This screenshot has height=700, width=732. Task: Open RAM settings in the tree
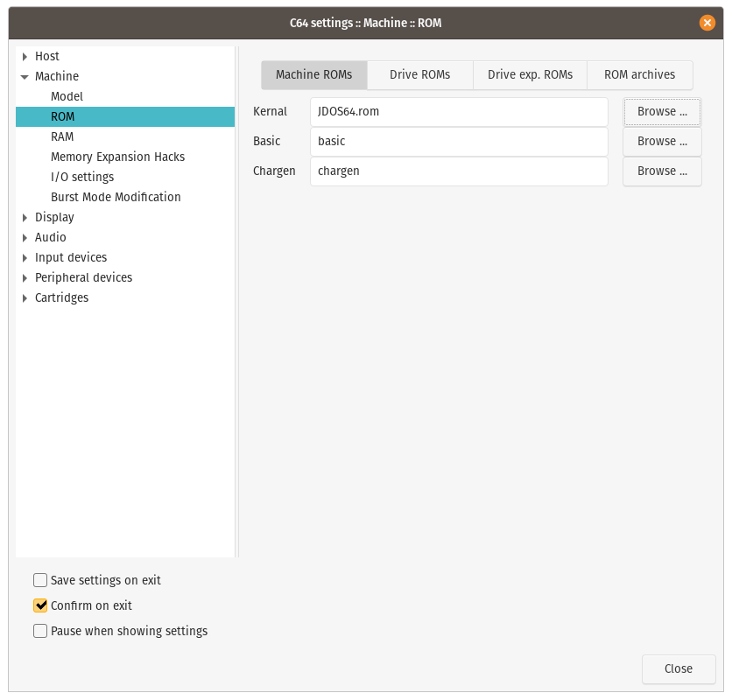[x=62, y=136]
